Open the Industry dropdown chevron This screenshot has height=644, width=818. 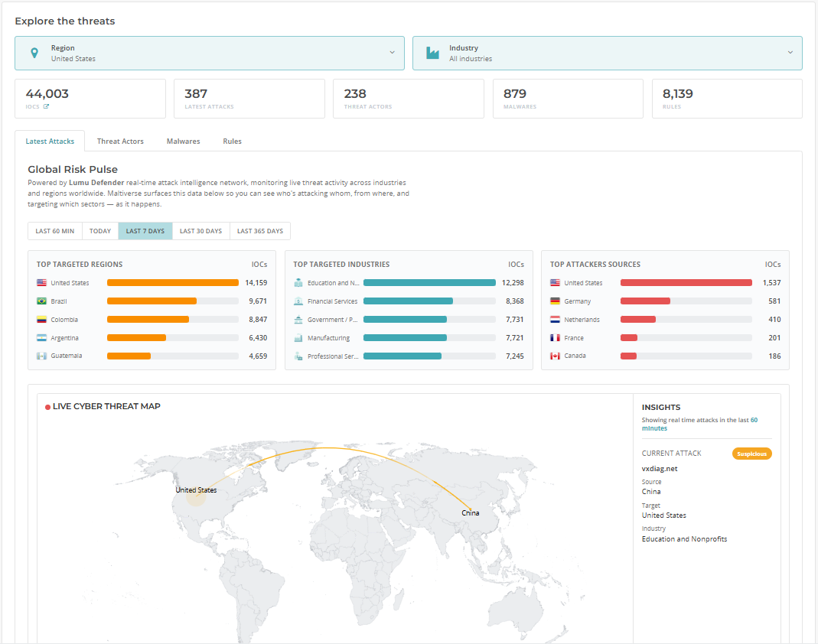coord(790,53)
